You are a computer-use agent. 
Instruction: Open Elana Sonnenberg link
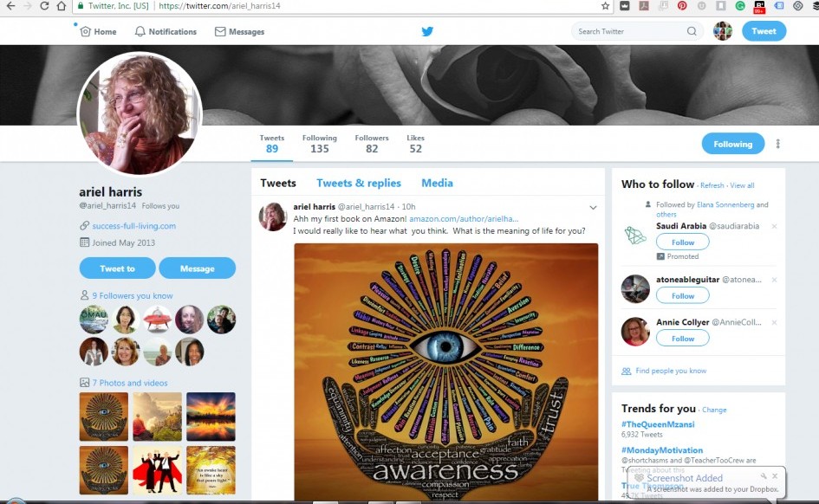click(725, 205)
